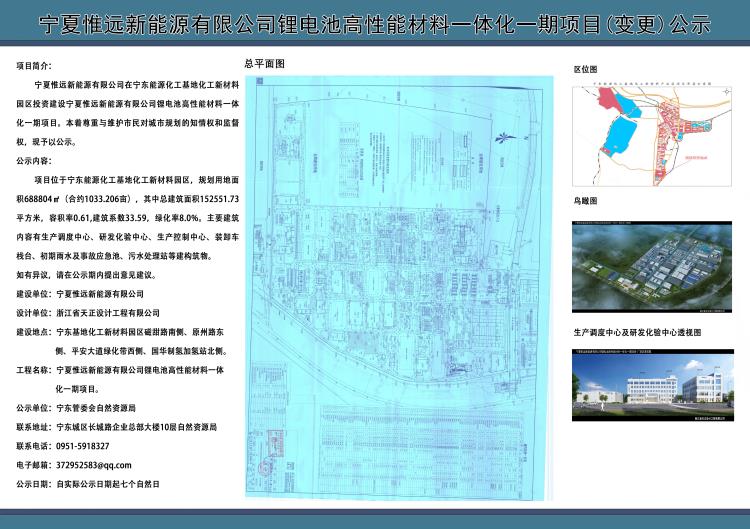Click the 公示单位 宁东管委会自然资源局 line
Image resolution: width=750 pixels, height=529 pixels.
tap(76, 408)
